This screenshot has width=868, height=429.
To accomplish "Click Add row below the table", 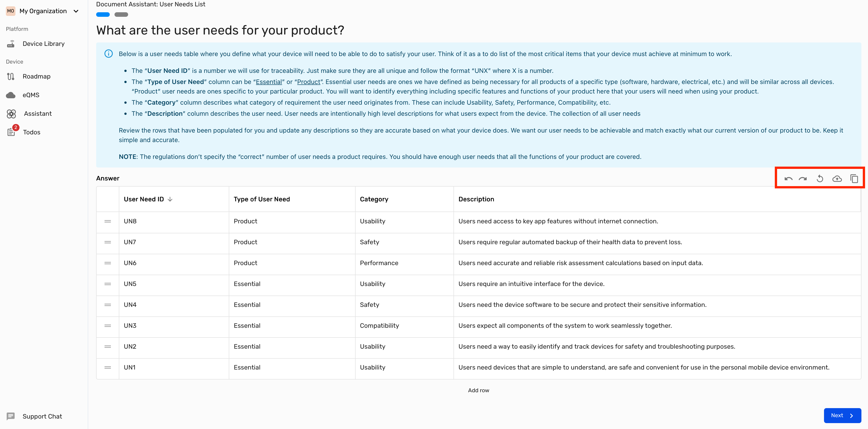I will (478, 390).
